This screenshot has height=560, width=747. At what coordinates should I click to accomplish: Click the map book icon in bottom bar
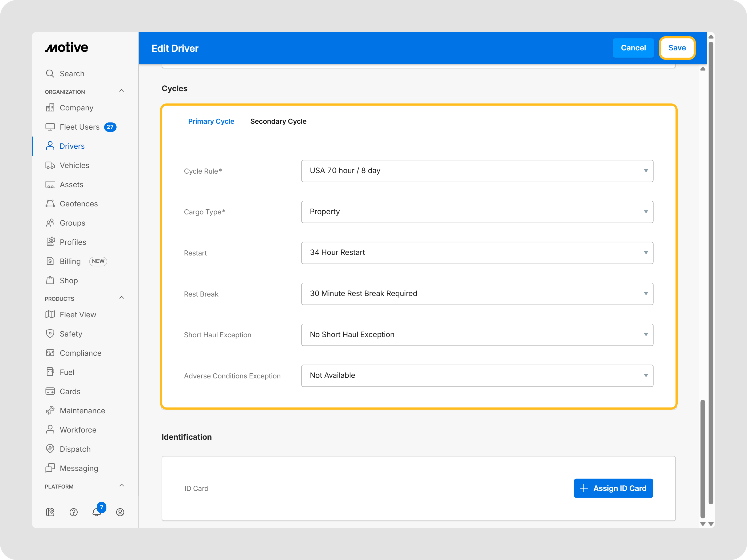tap(50, 512)
